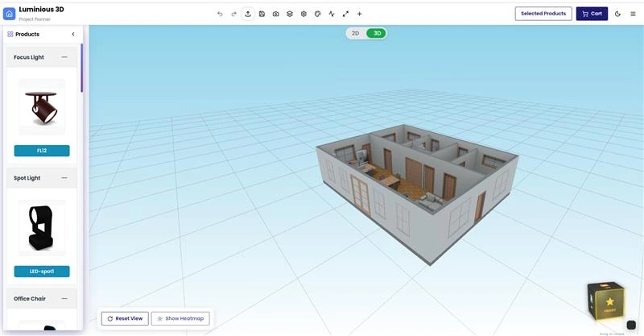Open the hamburger menu at top right
Image resolution: width=644 pixels, height=336 pixels.
coord(633,14)
